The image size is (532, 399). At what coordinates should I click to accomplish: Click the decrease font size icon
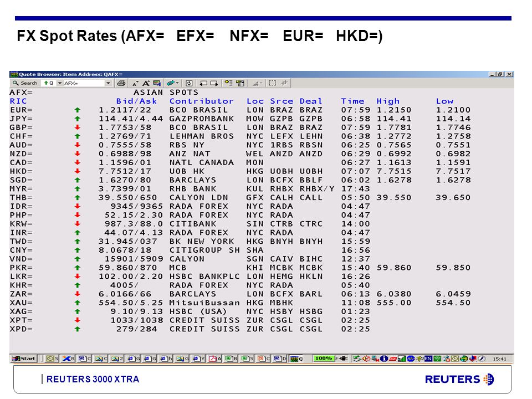(135, 83)
